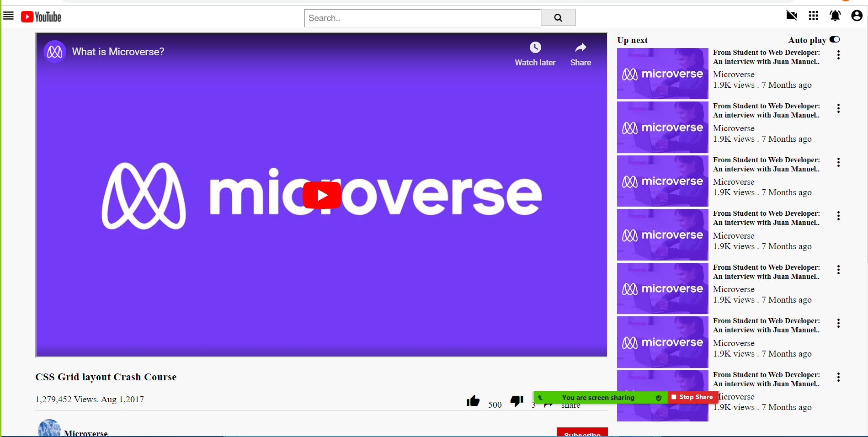Open the fifth Up next video thumbnail
868x437 pixels.
662,288
